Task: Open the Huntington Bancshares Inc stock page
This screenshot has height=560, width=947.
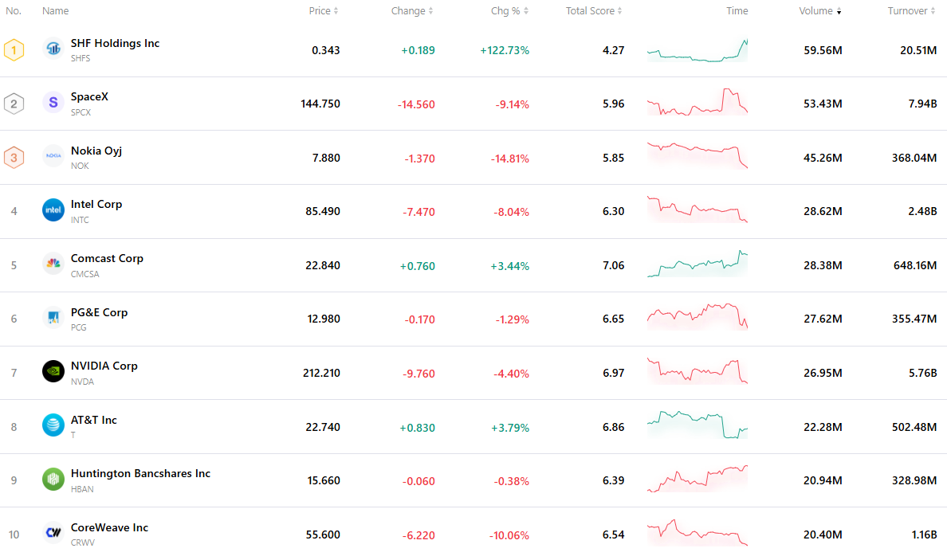Action: [x=140, y=474]
